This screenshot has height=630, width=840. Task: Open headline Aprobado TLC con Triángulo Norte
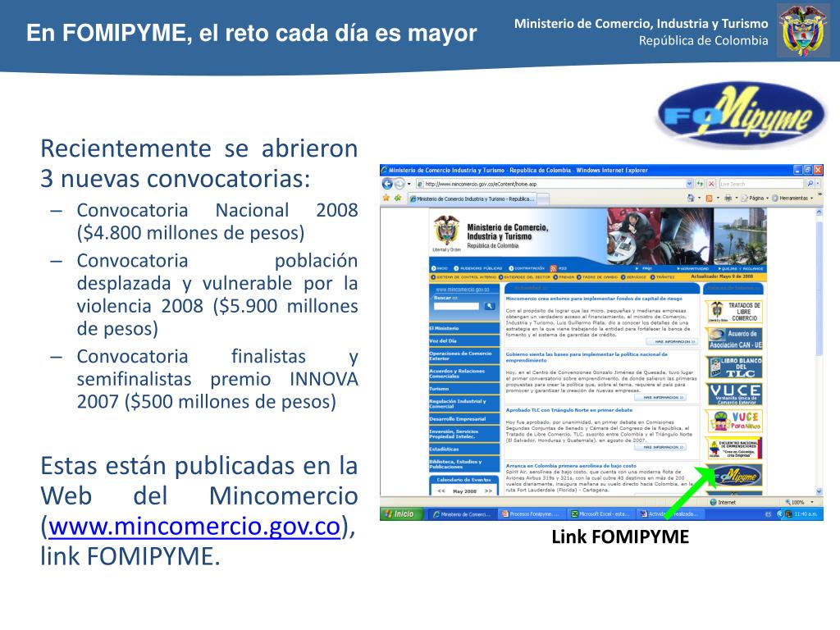(569, 410)
